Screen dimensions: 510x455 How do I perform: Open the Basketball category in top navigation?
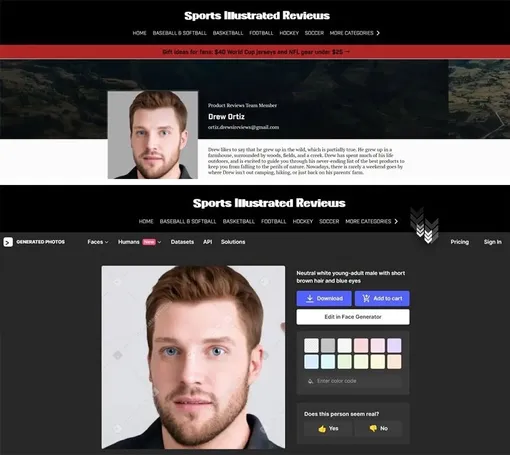pos(228,33)
